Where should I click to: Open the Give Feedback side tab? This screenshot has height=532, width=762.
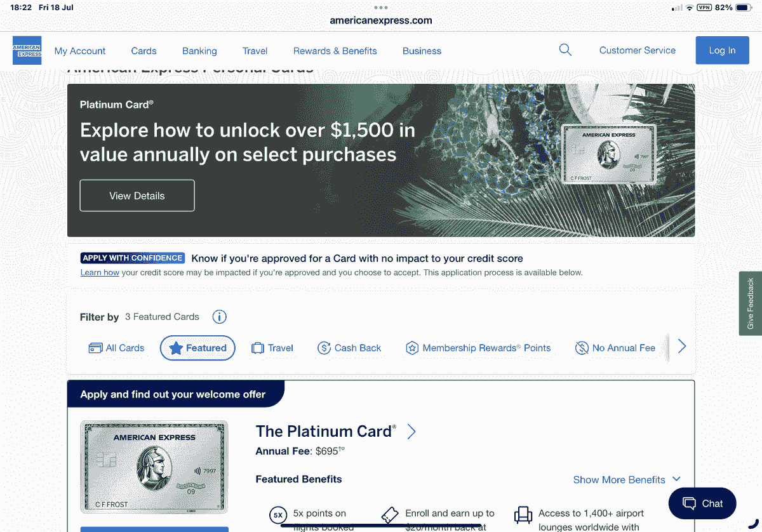(x=751, y=303)
